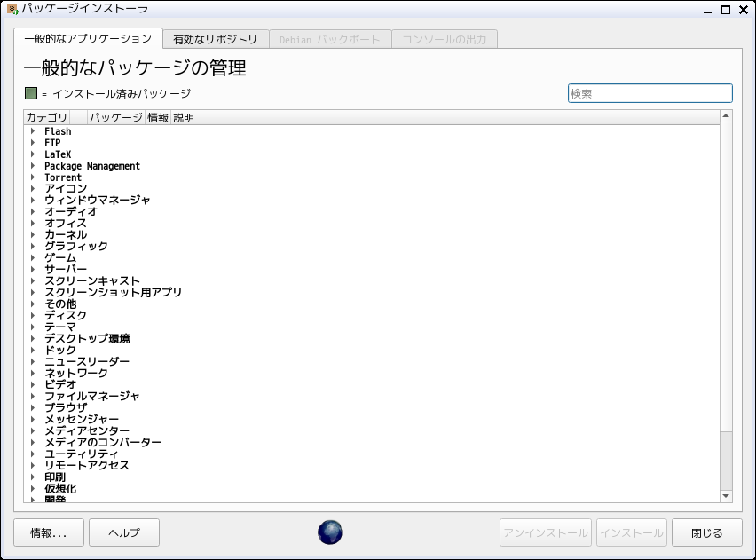Click the green installed-package legend square
756x560 pixels.
pos(31,93)
